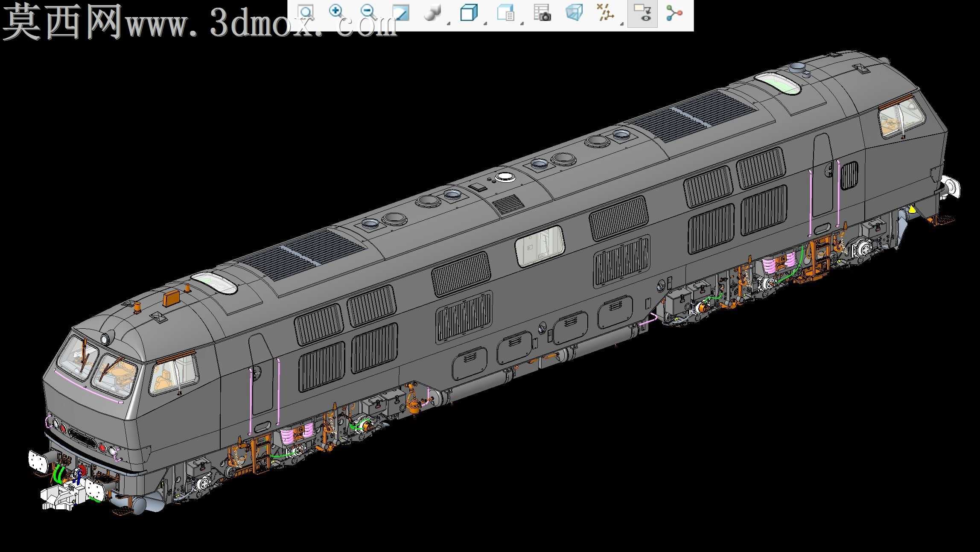Toggle the Annotation Display eye icon
Viewport: 980px width, 552px height.
[x=642, y=14]
